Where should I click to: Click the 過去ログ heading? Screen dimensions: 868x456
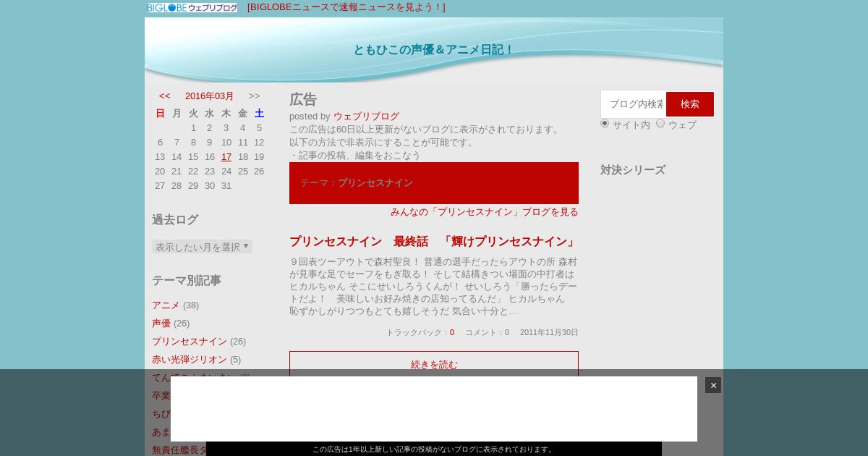175,219
